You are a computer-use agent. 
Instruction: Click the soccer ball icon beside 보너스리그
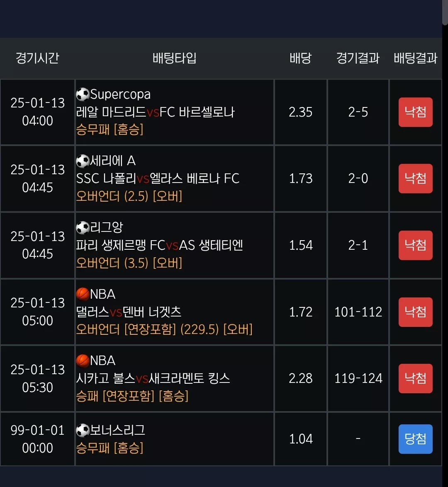point(83,431)
